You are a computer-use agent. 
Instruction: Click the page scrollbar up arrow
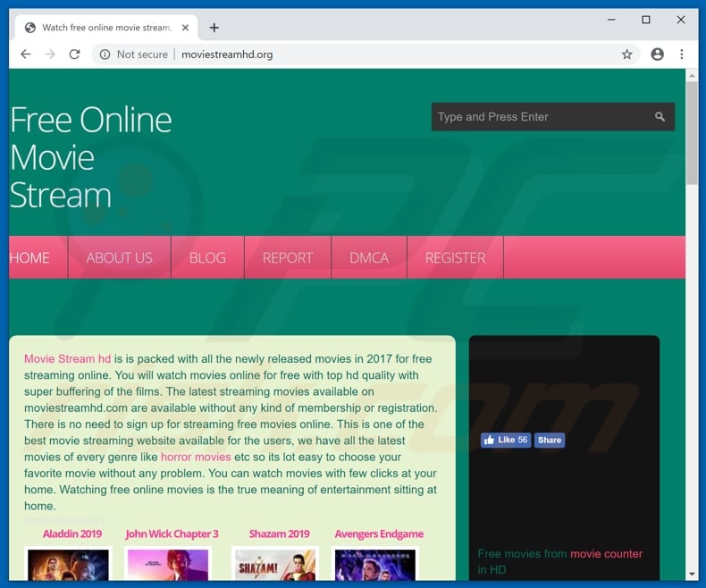click(692, 76)
